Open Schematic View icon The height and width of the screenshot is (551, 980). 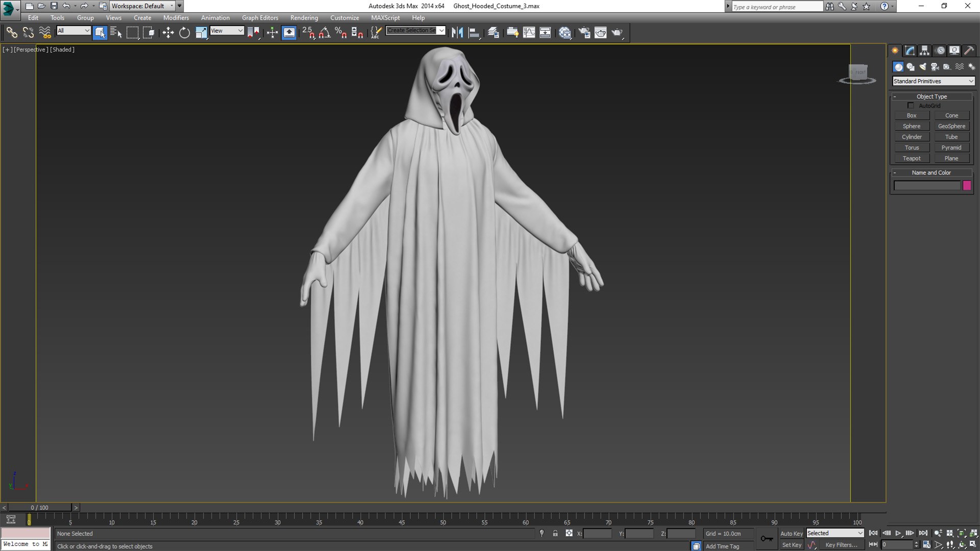(545, 33)
